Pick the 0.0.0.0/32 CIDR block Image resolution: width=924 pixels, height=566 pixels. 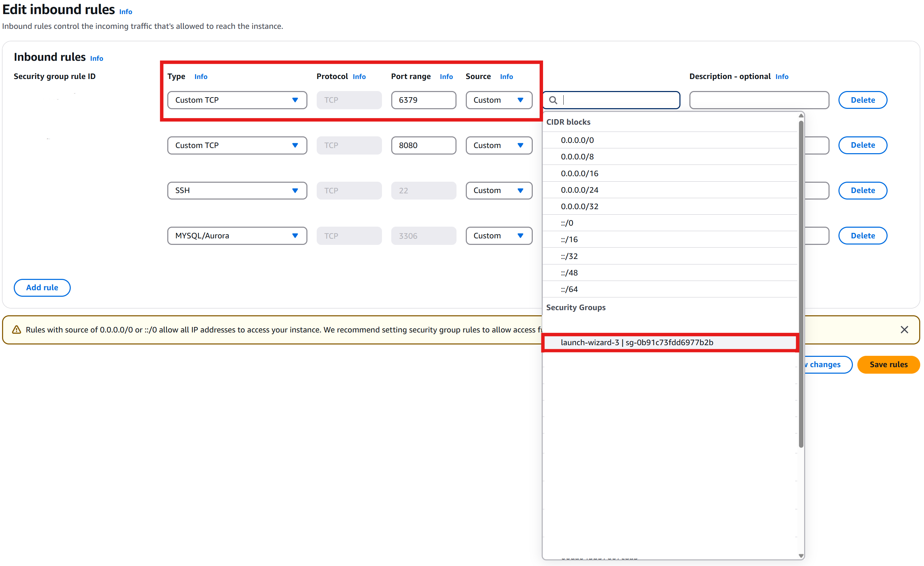(579, 206)
